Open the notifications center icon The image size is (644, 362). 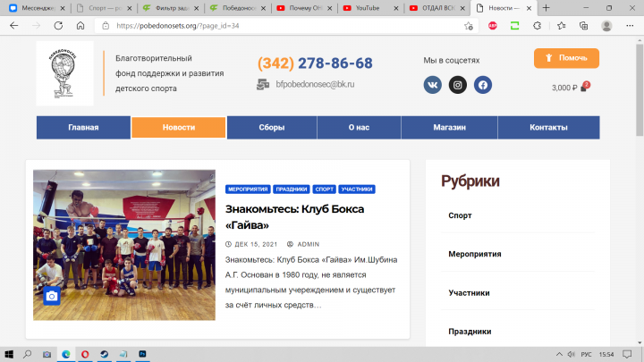click(x=627, y=354)
